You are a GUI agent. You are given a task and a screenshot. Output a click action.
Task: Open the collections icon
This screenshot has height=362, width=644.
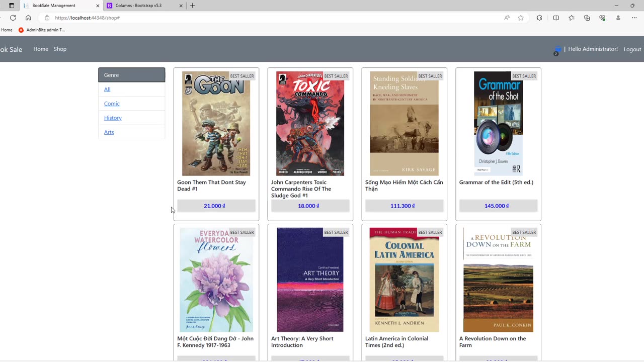(x=587, y=18)
